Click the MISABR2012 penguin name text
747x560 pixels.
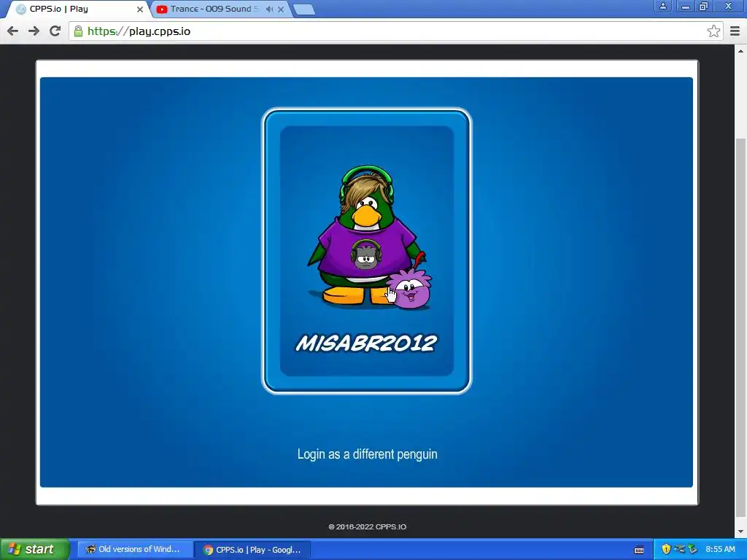pyautogui.click(x=366, y=343)
